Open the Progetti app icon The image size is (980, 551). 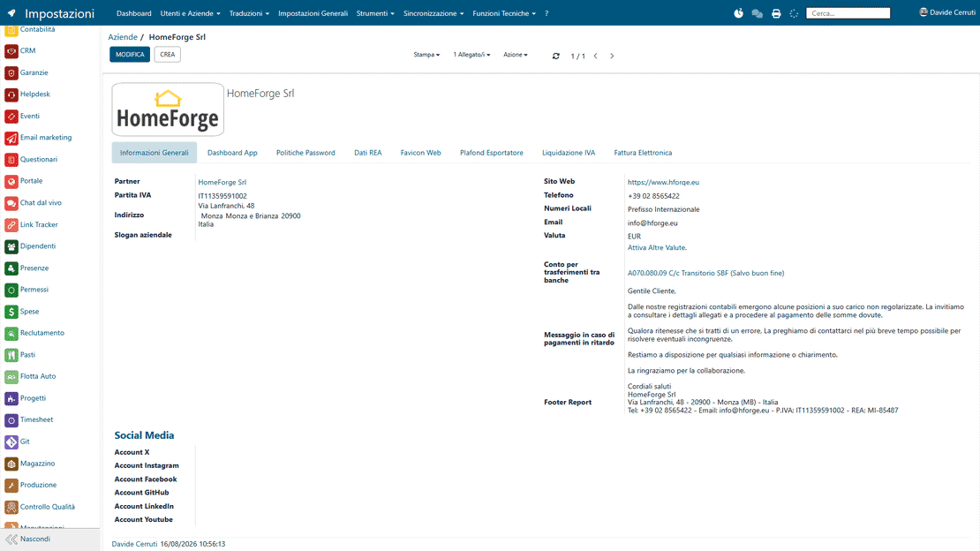(x=11, y=398)
